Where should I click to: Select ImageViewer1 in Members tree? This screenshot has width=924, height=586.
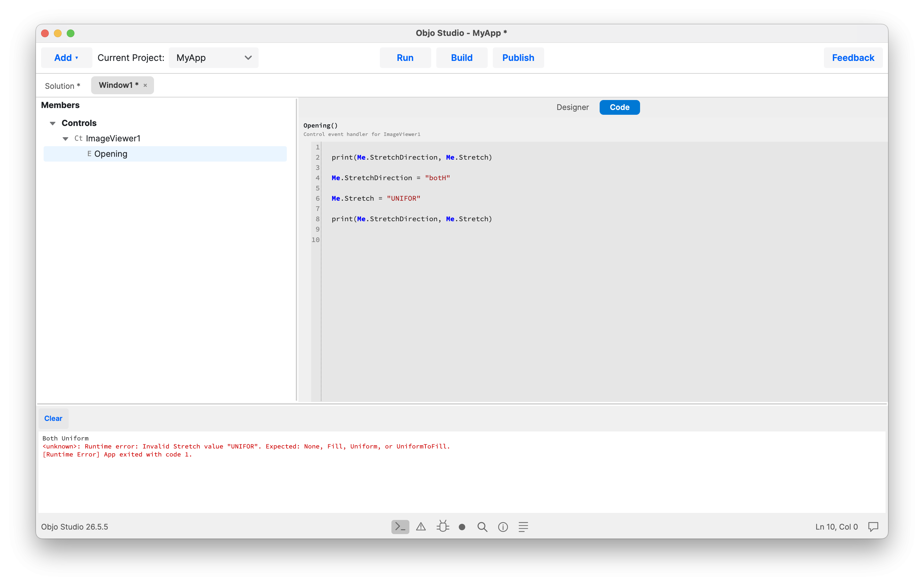coord(113,138)
